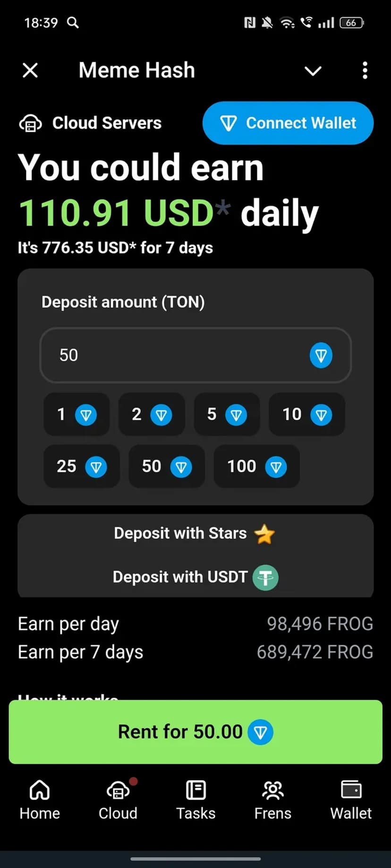This screenshot has height=868, width=391.
Task: Select the 1 TON preset amount
Action: click(x=76, y=414)
